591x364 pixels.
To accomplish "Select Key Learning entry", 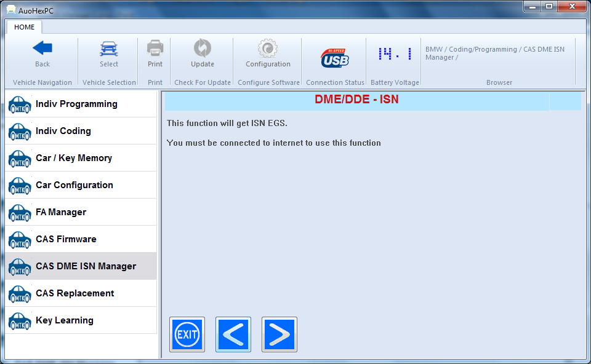I will coord(81,320).
